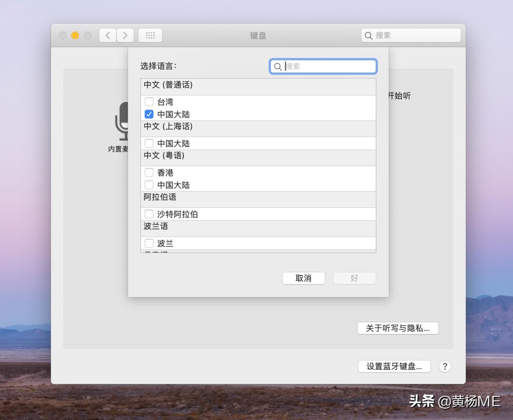Enable 中国大陆 under 中文 (上海话)
Viewport: 513px width, 420px height.
point(149,143)
